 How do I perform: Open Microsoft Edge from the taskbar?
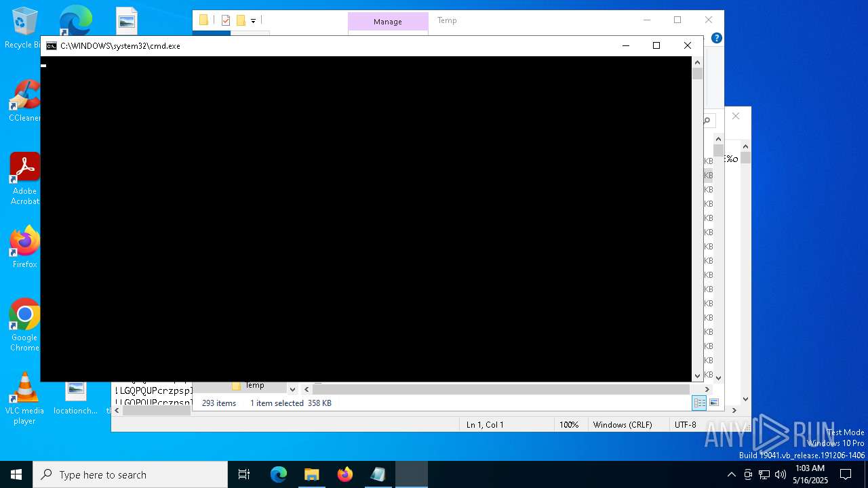279,474
